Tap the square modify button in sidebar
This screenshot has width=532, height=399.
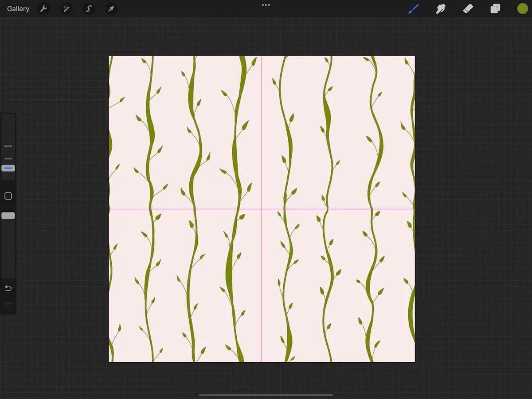click(8, 196)
